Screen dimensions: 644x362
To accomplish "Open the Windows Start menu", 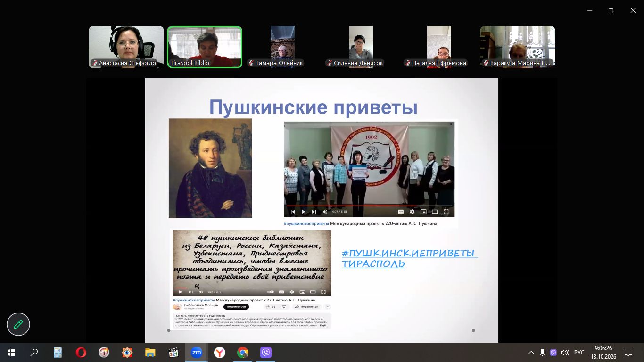I will coord(11,352).
